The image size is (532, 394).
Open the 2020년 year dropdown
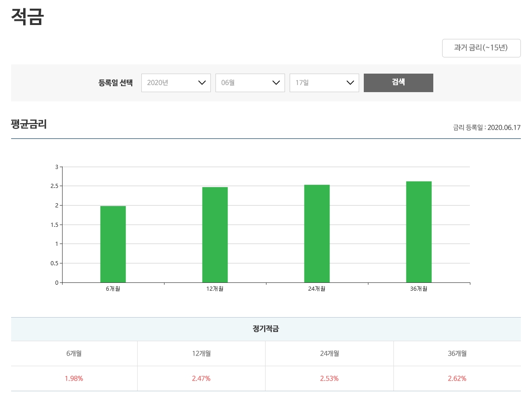point(176,83)
